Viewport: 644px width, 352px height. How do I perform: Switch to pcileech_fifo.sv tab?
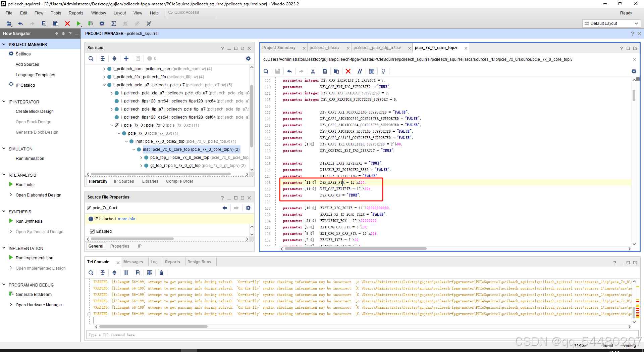324,48
